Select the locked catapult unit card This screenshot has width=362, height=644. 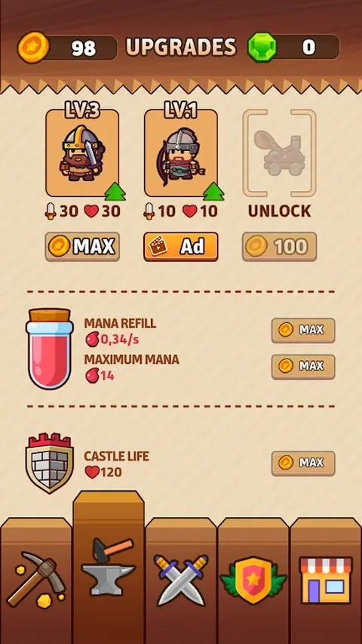280,153
